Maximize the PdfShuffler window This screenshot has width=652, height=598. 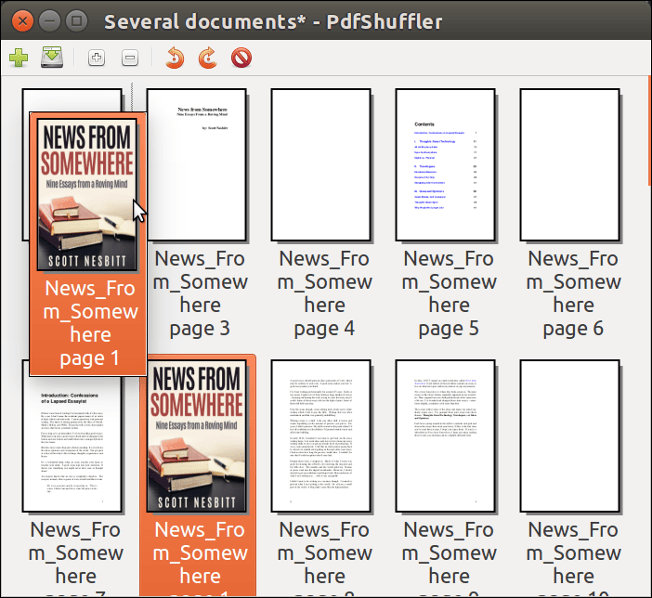75,20
